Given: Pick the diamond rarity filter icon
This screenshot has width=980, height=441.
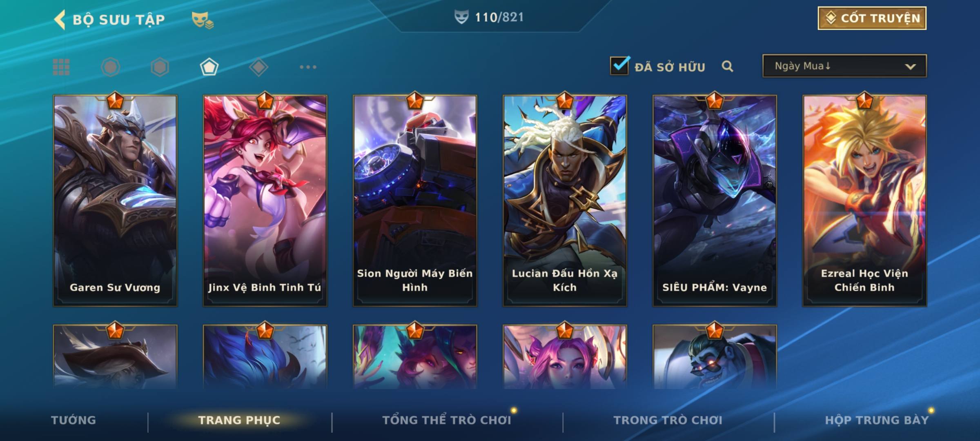Looking at the screenshot, I should 258,67.
